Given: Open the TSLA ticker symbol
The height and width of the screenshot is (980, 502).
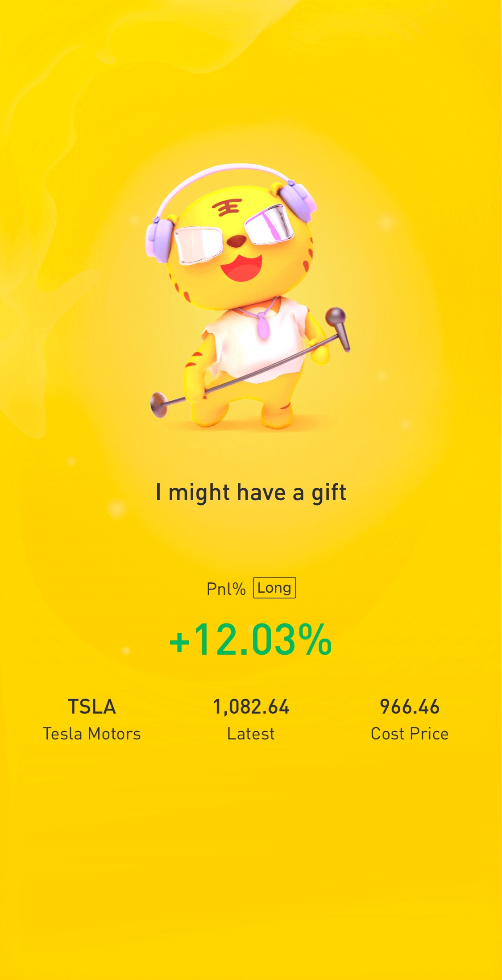Looking at the screenshot, I should [x=92, y=707].
